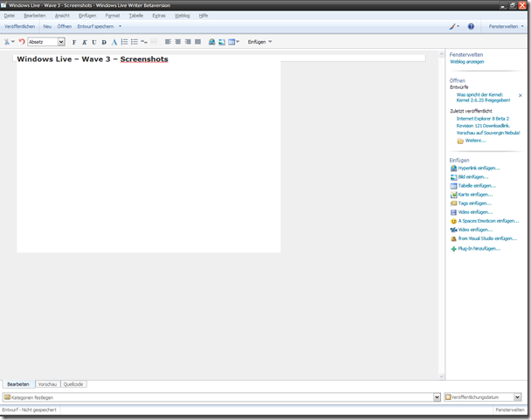Align text left

(x=168, y=42)
